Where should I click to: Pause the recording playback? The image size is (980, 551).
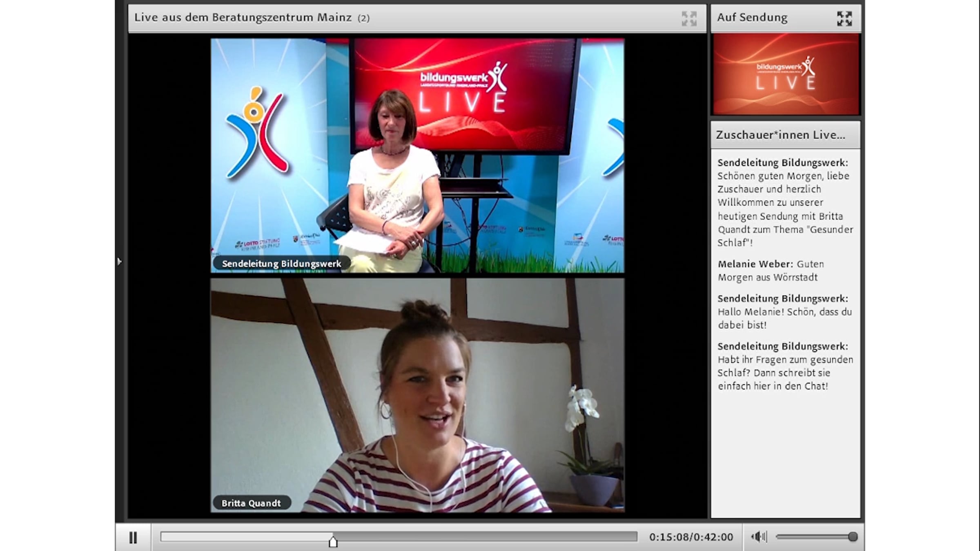click(133, 538)
